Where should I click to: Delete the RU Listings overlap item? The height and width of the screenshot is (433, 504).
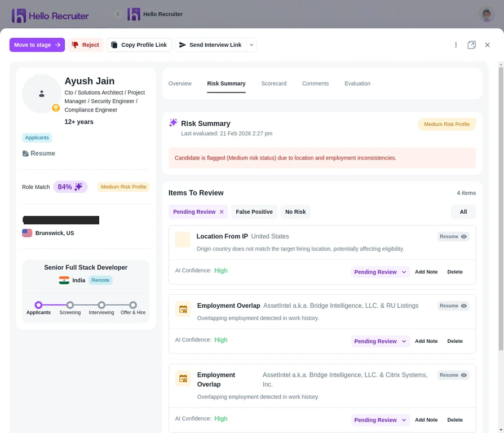coord(454,341)
